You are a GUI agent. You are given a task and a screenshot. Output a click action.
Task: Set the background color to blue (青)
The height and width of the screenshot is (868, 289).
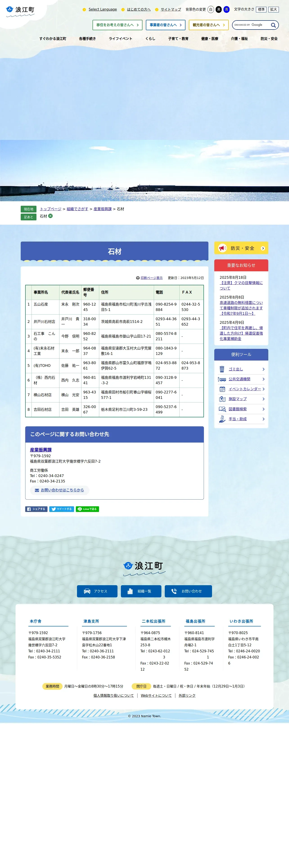coord(226,9)
